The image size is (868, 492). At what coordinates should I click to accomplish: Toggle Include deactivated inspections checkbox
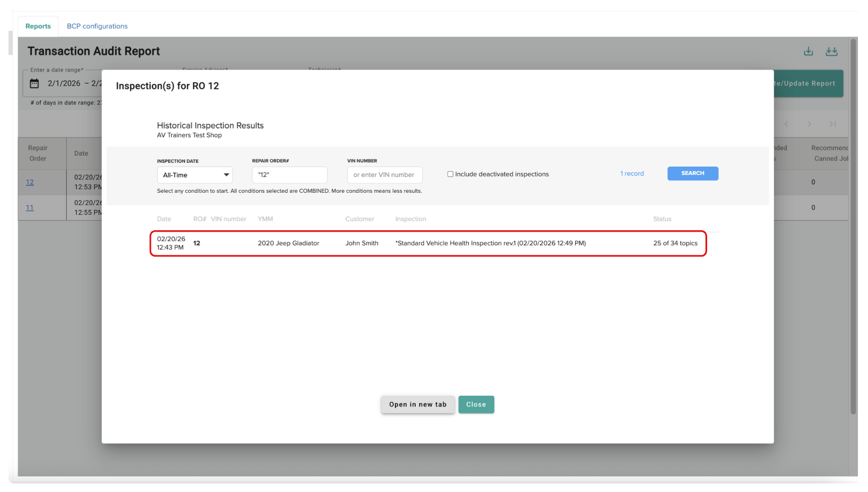point(450,174)
